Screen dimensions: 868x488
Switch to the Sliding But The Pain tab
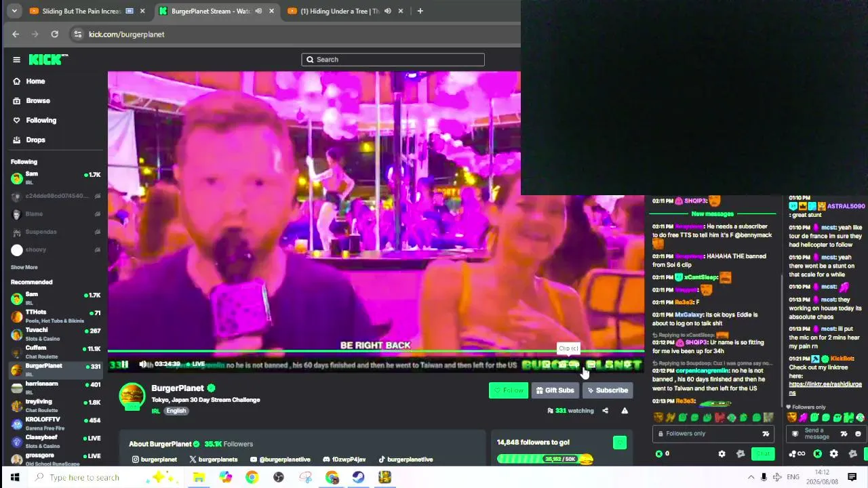(x=81, y=11)
